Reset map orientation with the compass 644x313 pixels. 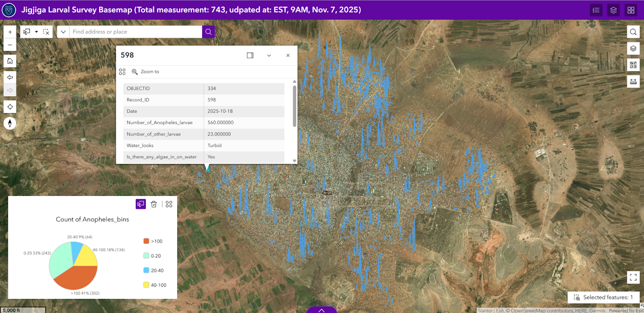(10, 124)
